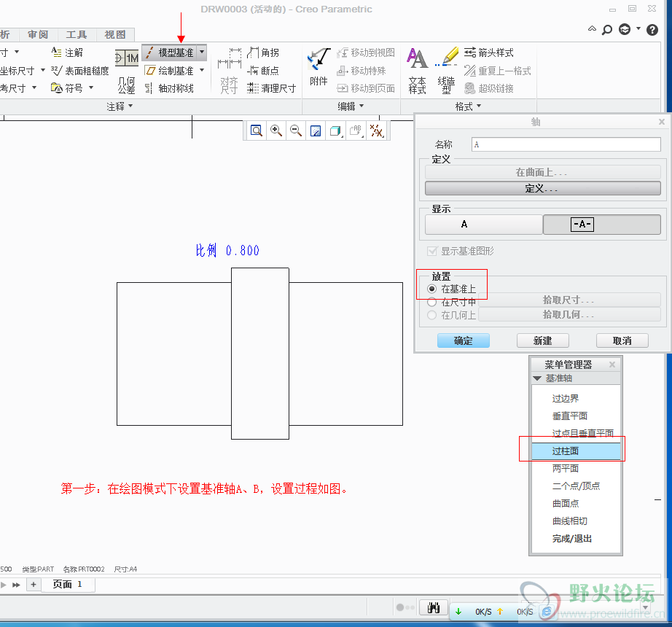The width and height of the screenshot is (672, 627).
Task: Select the 在尺寸中 placement radio button
Action: pyautogui.click(x=432, y=302)
